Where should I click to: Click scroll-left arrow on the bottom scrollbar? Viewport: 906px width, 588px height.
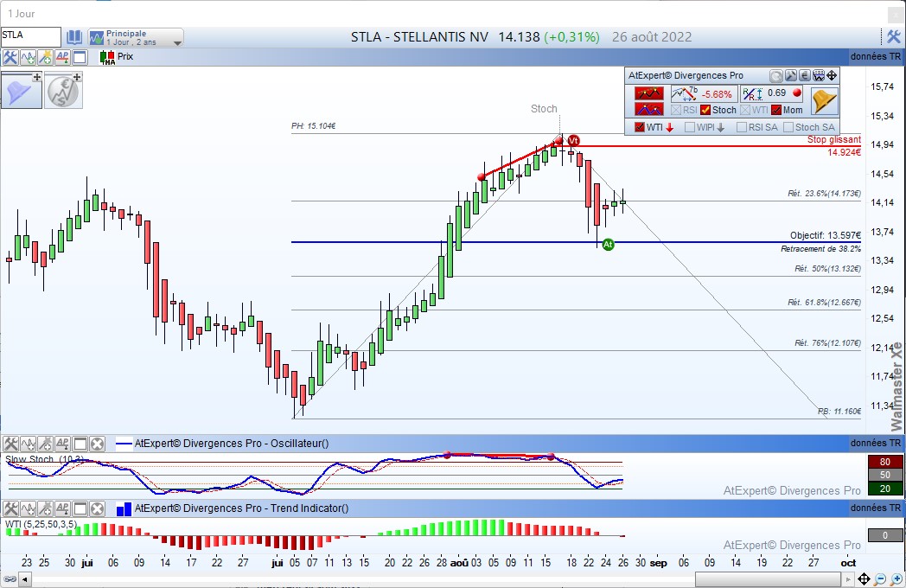25,578
